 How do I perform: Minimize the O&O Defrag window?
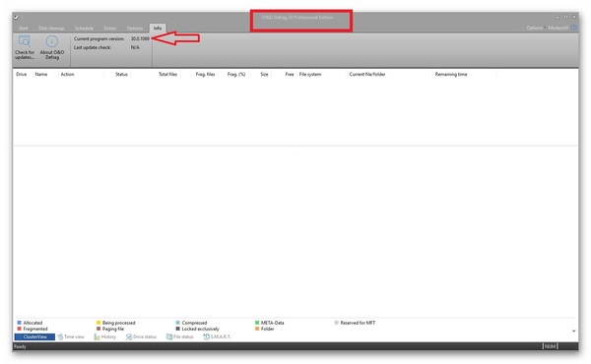coord(558,18)
